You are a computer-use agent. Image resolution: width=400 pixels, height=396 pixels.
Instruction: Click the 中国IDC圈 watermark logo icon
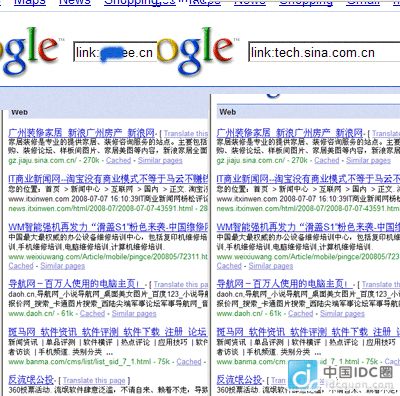[303, 375]
